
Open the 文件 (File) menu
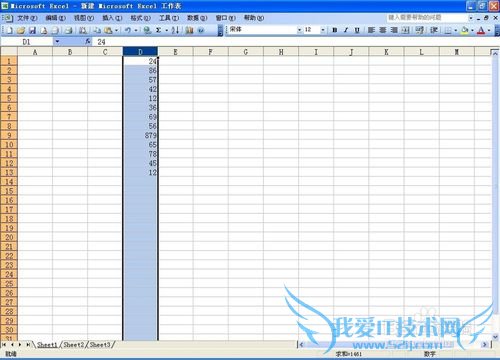pos(27,18)
